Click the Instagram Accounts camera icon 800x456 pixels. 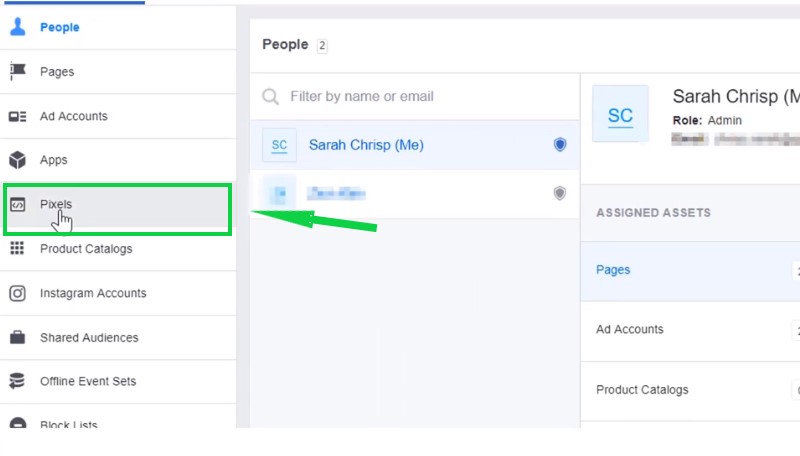pos(17,293)
